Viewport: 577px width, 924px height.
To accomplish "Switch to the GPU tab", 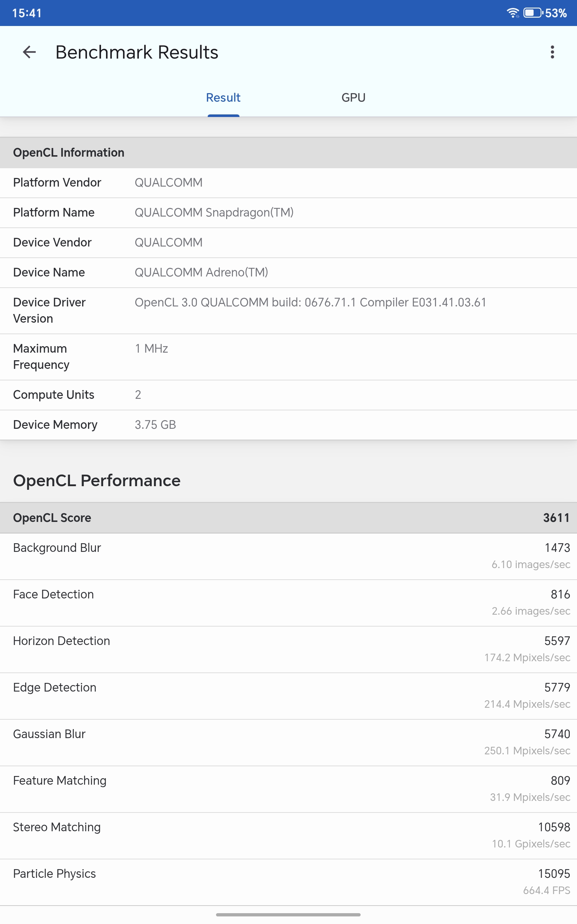I will [x=353, y=98].
